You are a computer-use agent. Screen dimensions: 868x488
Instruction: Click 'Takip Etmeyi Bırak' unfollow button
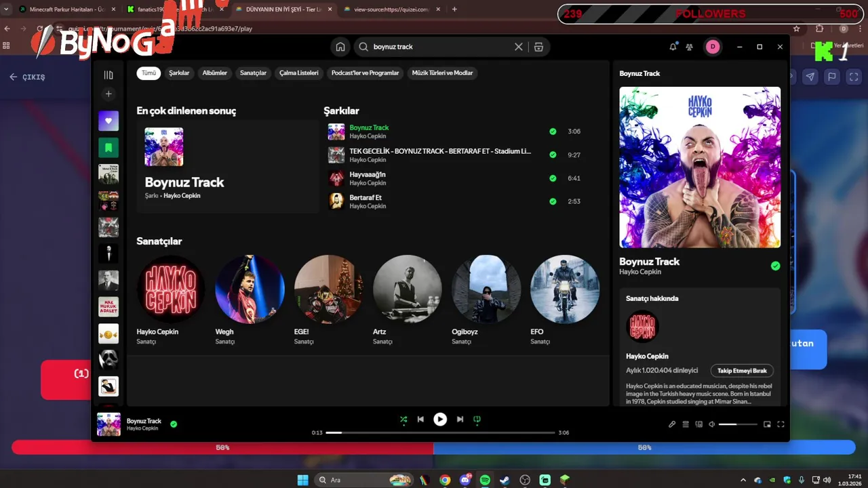click(x=742, y=371)
